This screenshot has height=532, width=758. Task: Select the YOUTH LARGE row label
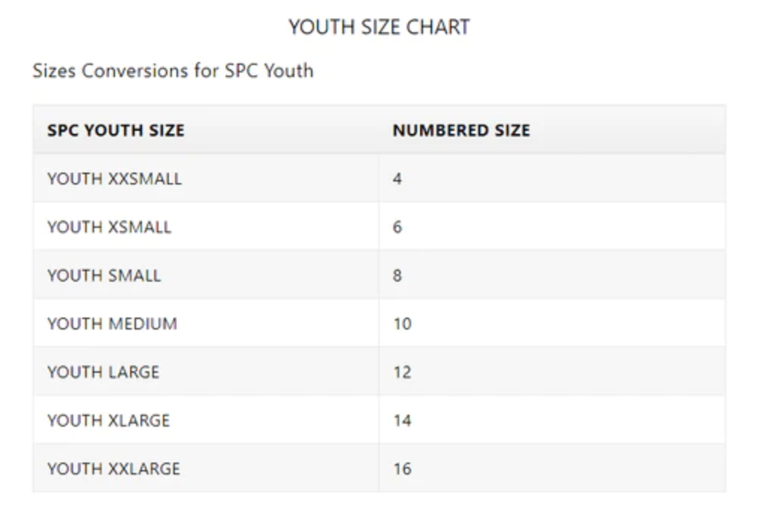pos(103,372)
